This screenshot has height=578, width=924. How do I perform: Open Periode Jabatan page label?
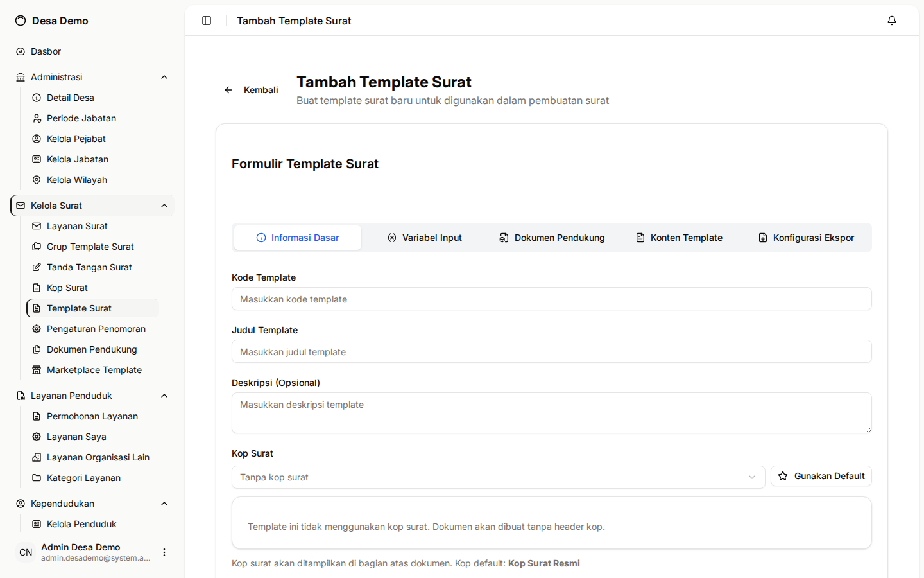click(81, 118)
